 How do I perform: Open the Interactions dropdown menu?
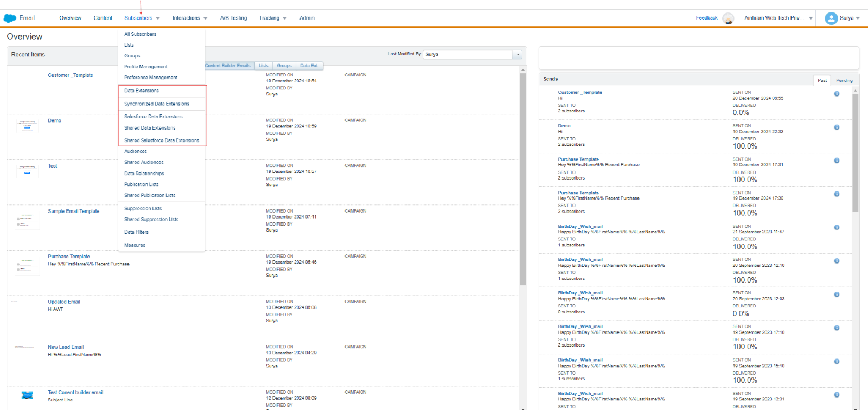(x=189, y=18)
